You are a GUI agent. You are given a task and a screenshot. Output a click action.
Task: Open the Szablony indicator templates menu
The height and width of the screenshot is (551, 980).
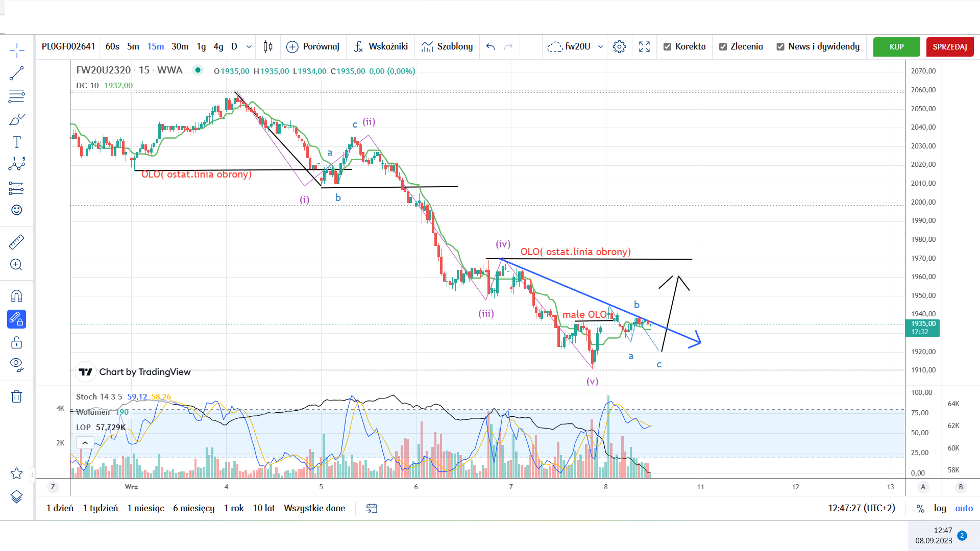pos(447,47)
